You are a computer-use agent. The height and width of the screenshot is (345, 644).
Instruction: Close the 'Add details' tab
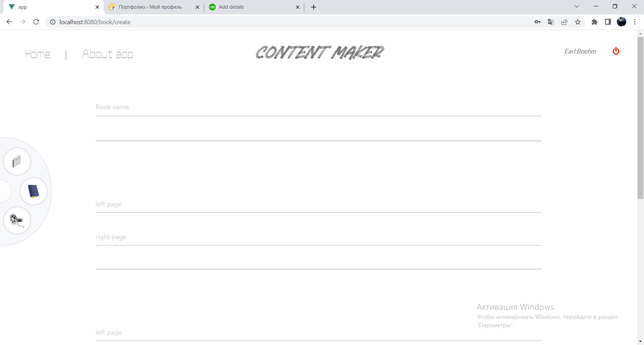[298, 7]
